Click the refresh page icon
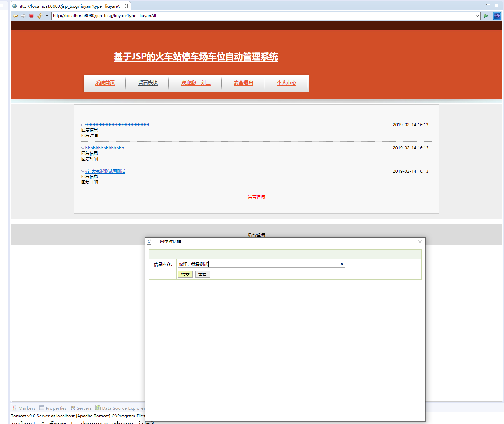 [40, 16]
